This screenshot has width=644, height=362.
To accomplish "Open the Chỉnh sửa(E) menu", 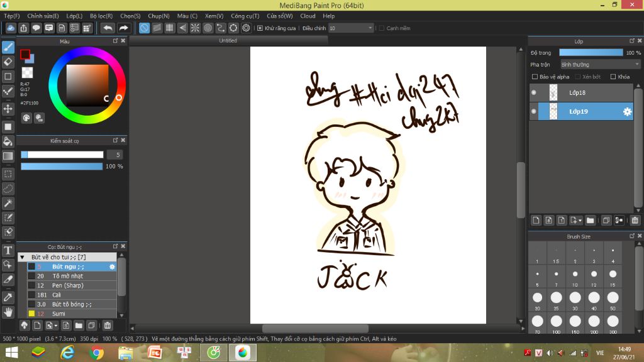I will tap(43, 16).
